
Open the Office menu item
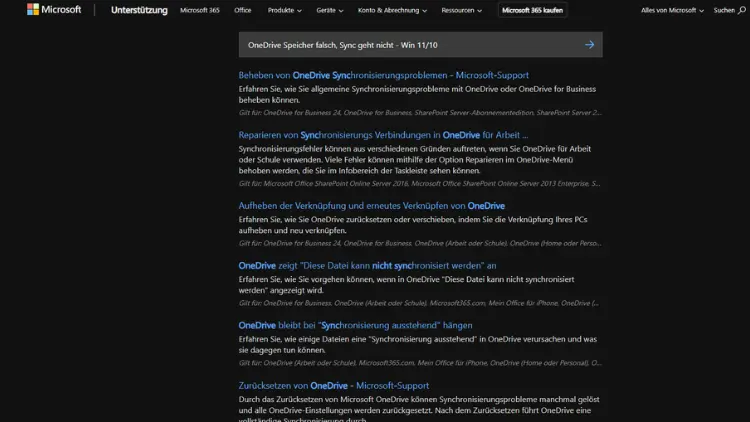point(243,10)
